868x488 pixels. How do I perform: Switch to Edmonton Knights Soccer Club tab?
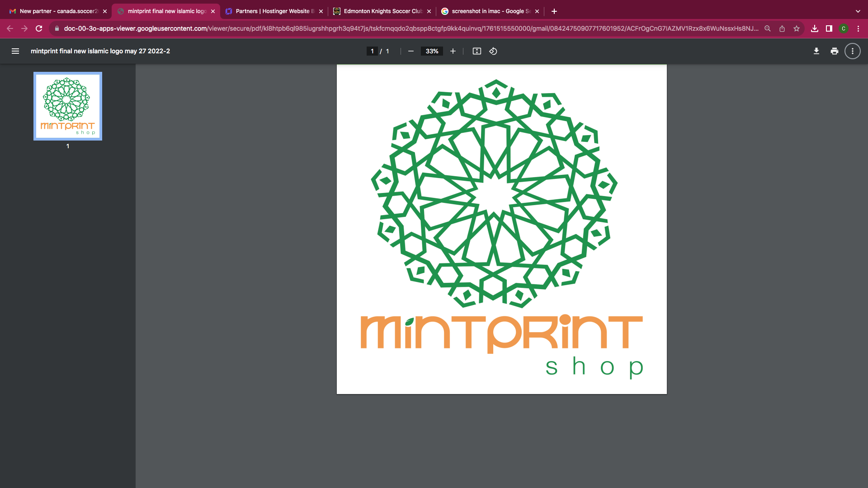pyautogui.click(x=382, y=11)
